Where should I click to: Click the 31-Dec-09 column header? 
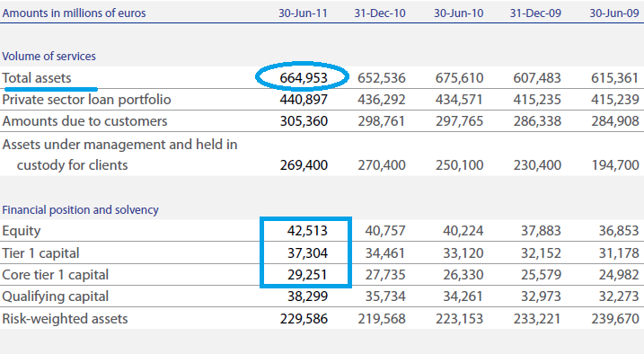(x=535, y=13)
